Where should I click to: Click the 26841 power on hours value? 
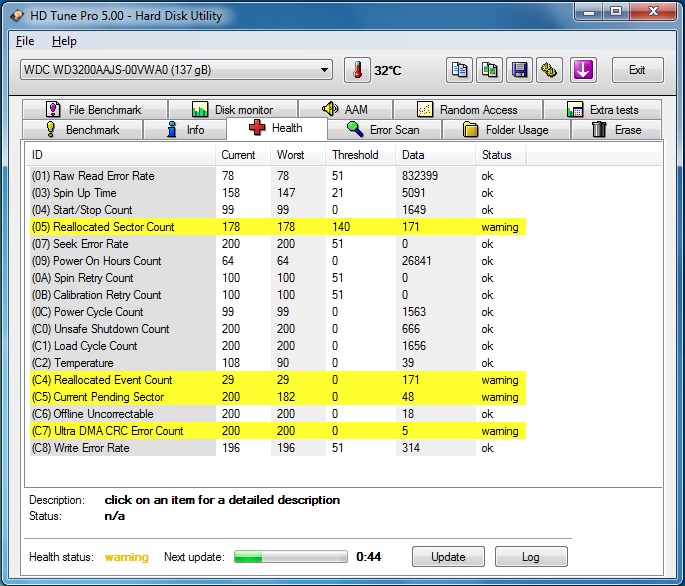(416, 261)
